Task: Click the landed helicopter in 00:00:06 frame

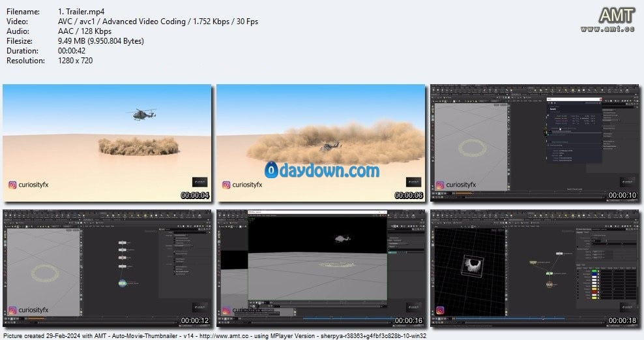Action: tap(330, 146)
